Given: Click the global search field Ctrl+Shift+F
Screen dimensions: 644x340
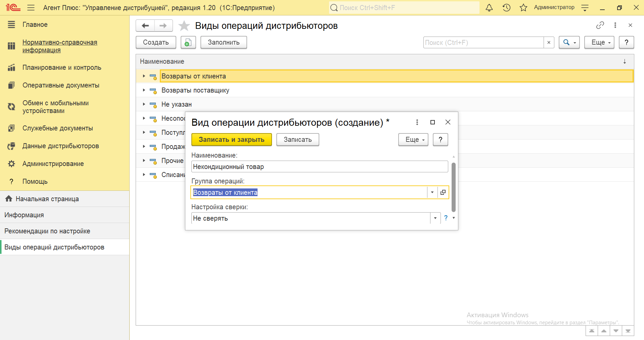Looking at the screenshot, I should pos(404,7).
